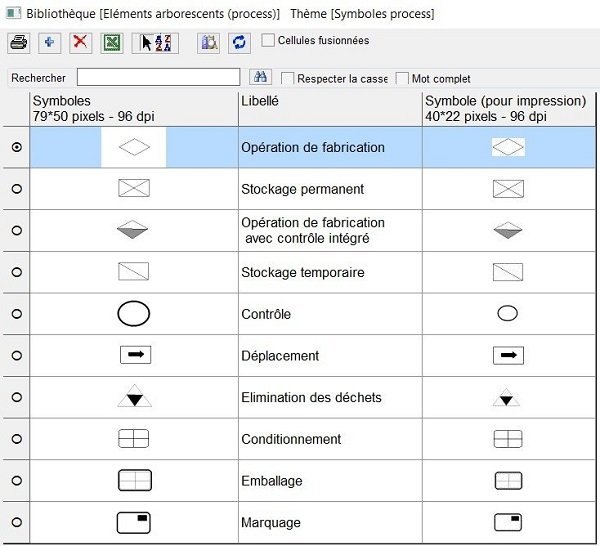Click the half-filled diamond symbol with contrôle intégré
This screenshot has width=600, height=546.
[x=132, y=230]
